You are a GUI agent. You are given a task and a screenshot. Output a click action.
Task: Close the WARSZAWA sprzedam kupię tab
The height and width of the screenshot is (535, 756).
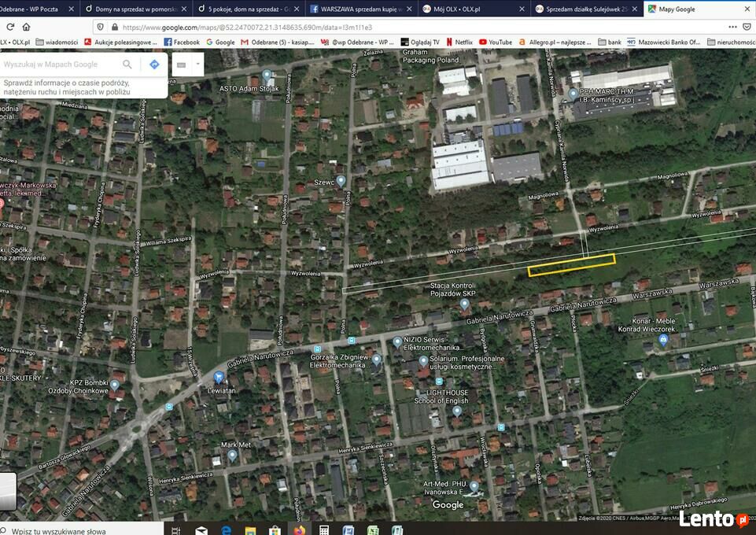click(409, 9)
